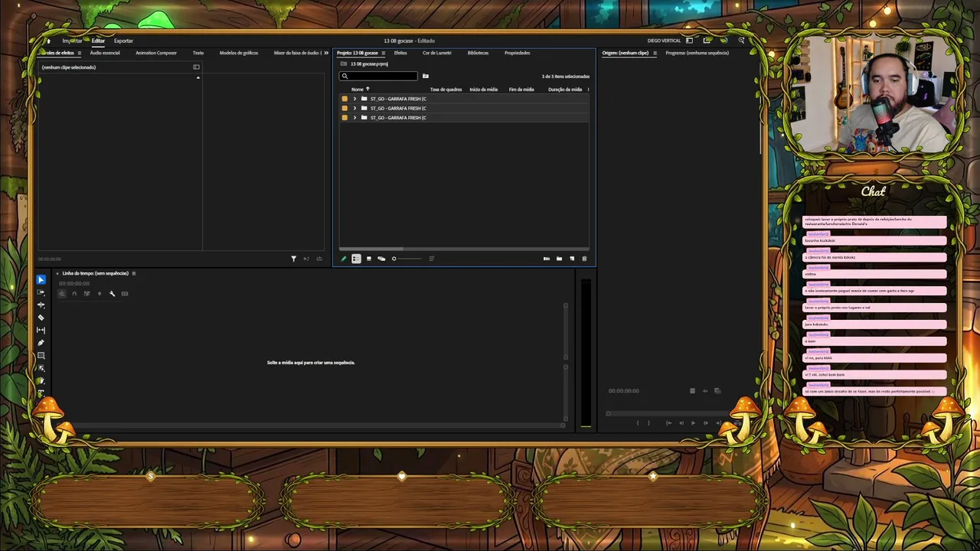This screenshot has width=980, height=551.
Task: Click the play button in the source monitor
Action: pyautogui.click(x=693, y=423)
